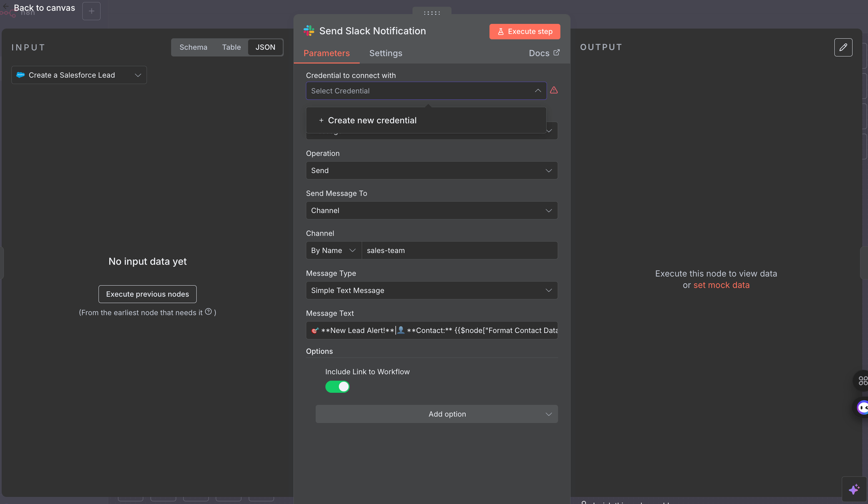The height and width of the screenshot is (504, 868).
Task: Click the Slack logo icon in header
Action: (309, 31)
